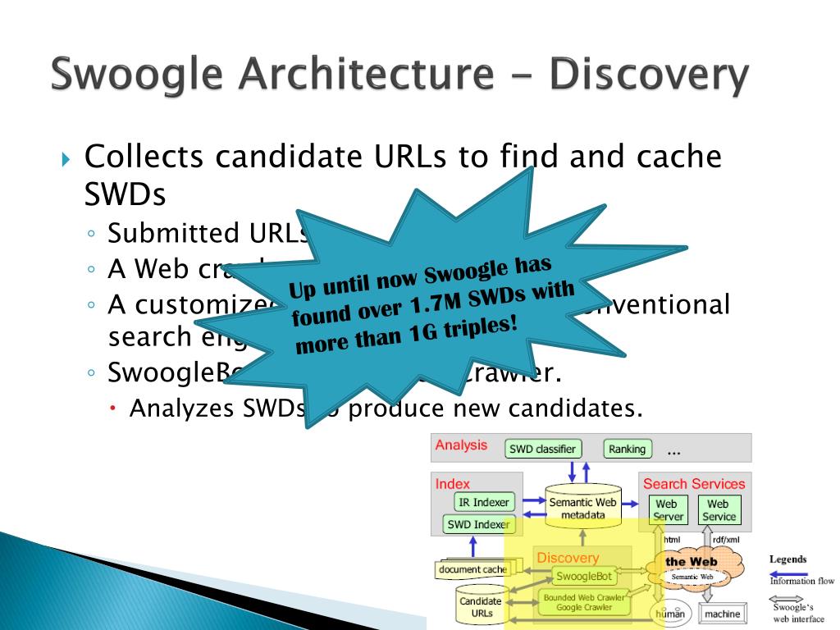Click the 'Index' label in the diagram

tap(452, 484)
